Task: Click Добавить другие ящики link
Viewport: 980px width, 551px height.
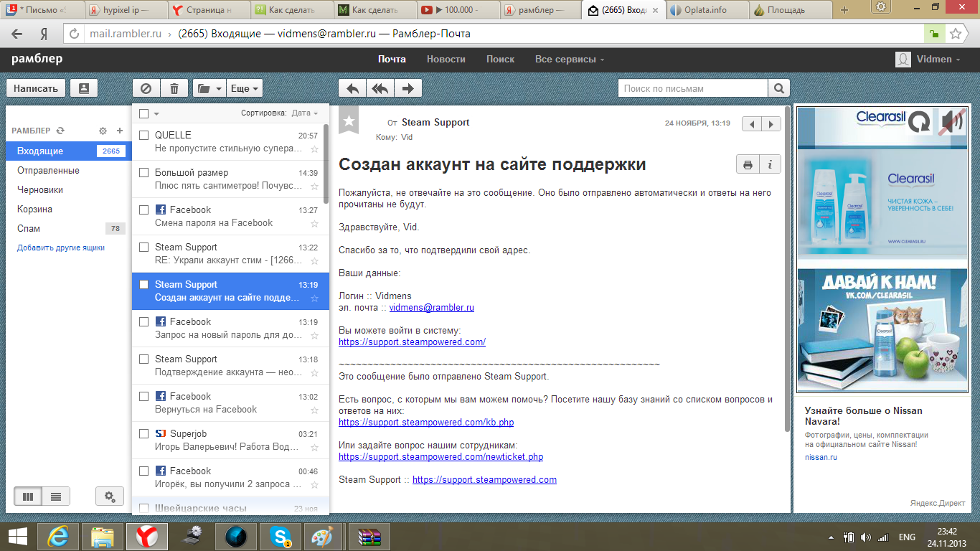Action: point(61,248)
